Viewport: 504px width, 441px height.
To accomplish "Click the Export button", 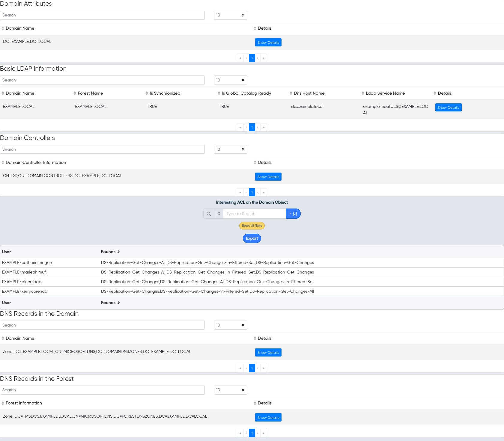I will [x=252, y=238].
